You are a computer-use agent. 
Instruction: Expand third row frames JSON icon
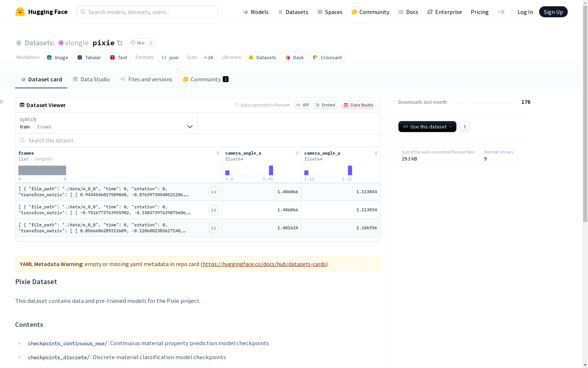coord(214,228)
